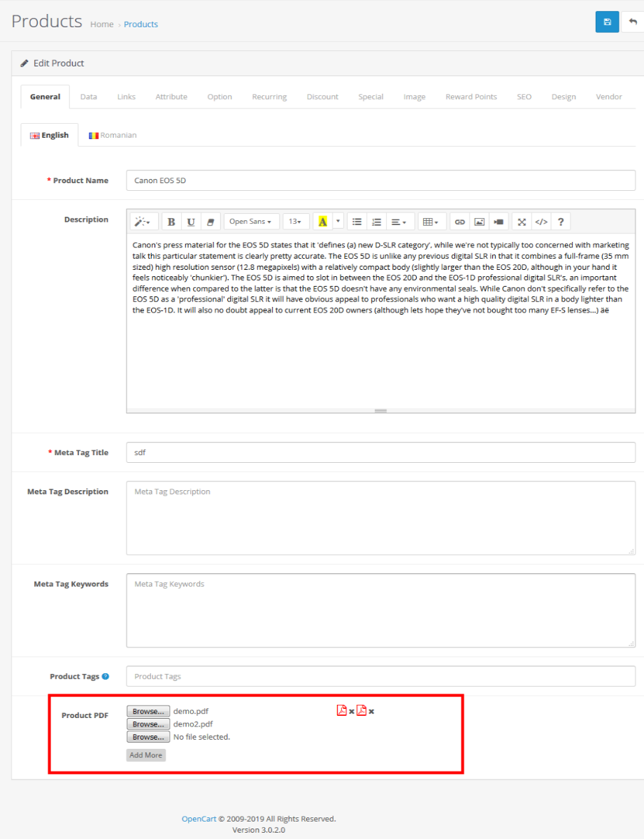644x839 pixels.
Task: Open the paragraph alignment dropdown
Action: 400,222
